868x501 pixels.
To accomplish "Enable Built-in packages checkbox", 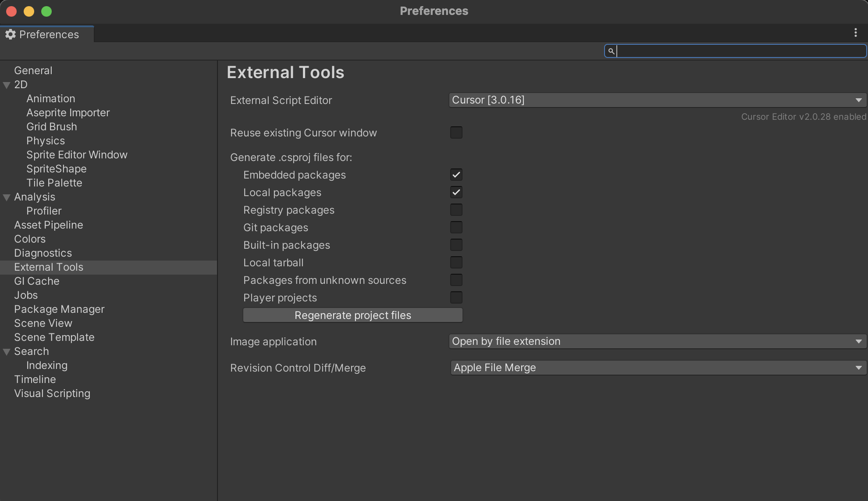I will click(456, 245).
